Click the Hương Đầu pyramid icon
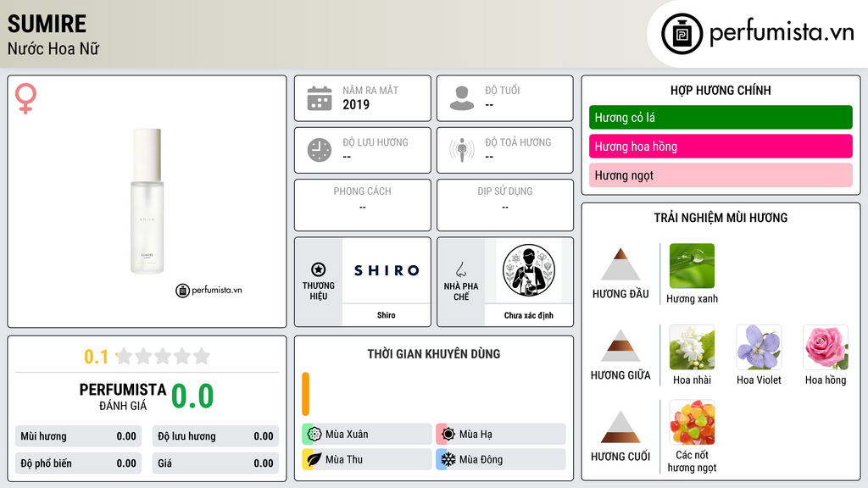 (x=620, y=264)
